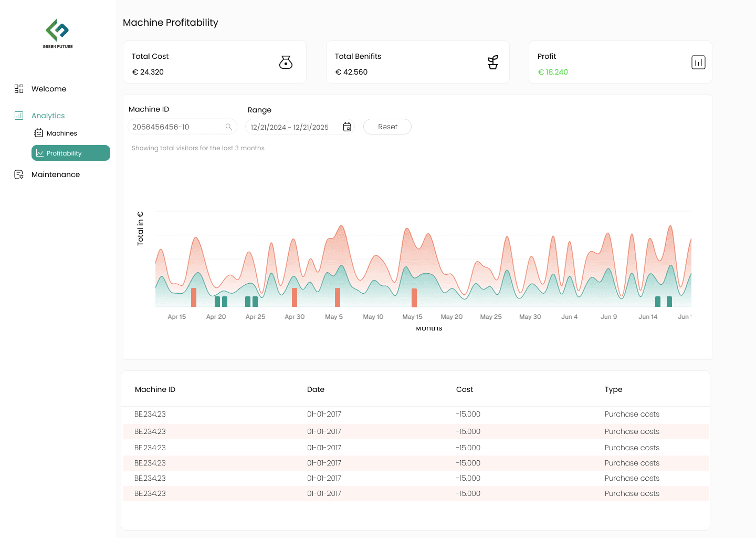The height and width of the screenshot is (538, 756).
Task: Open the Machines submenu item
Action: coord(61,133)
